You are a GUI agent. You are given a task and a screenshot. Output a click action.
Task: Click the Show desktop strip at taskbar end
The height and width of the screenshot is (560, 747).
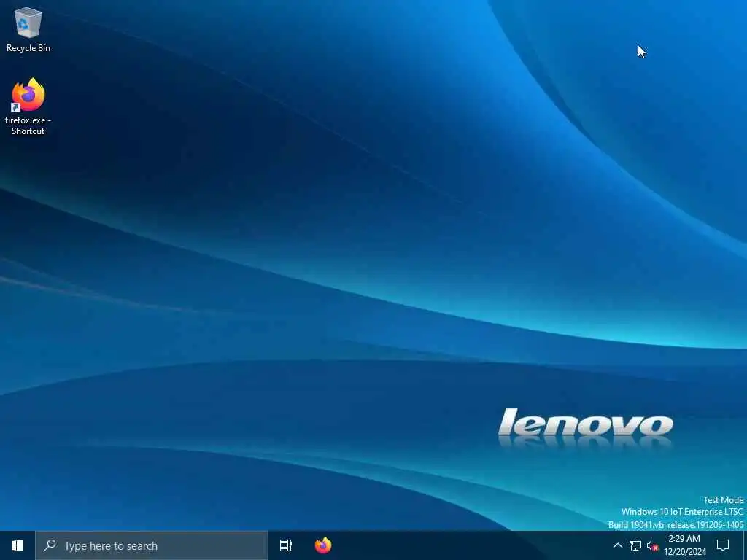coord(745,545)
